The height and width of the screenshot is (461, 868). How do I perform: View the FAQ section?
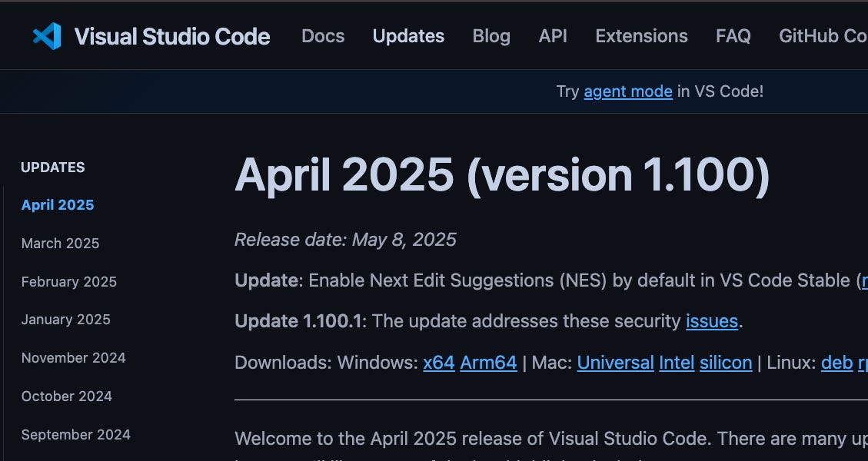(733, 35)
